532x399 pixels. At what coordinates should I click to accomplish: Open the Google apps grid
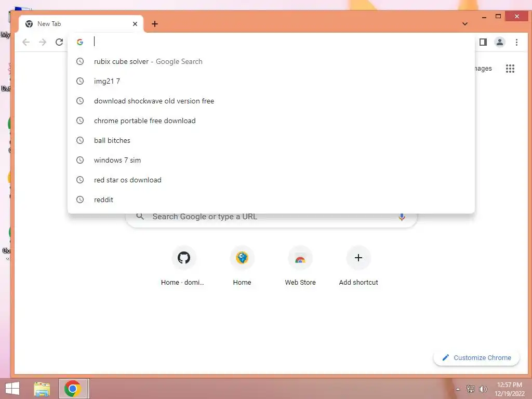(510, 69)
